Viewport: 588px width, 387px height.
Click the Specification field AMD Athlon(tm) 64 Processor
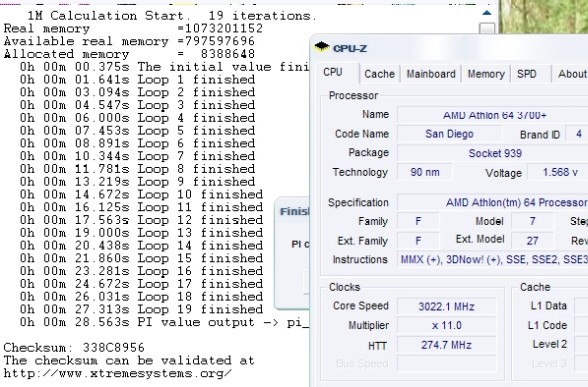[x=492, y=202]
